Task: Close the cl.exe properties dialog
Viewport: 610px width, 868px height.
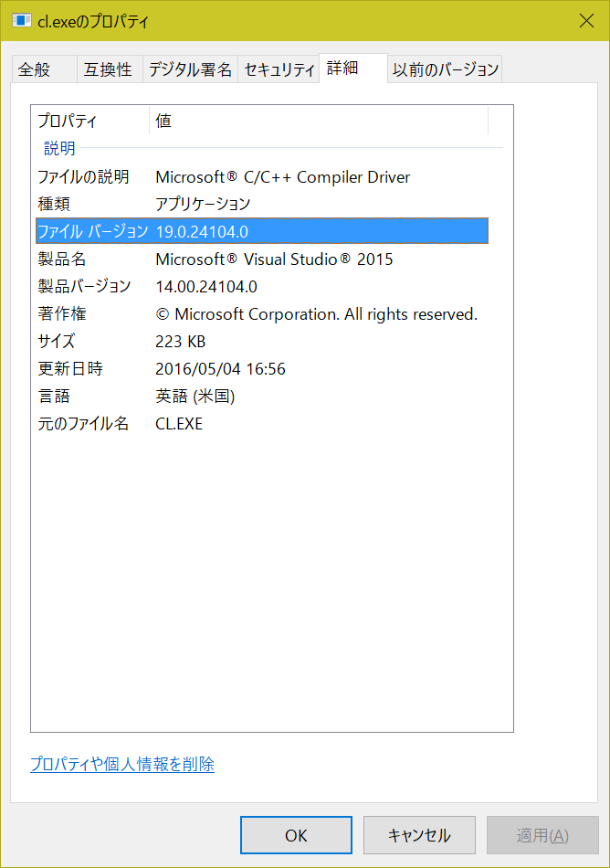Action: [x=586, y=21]
